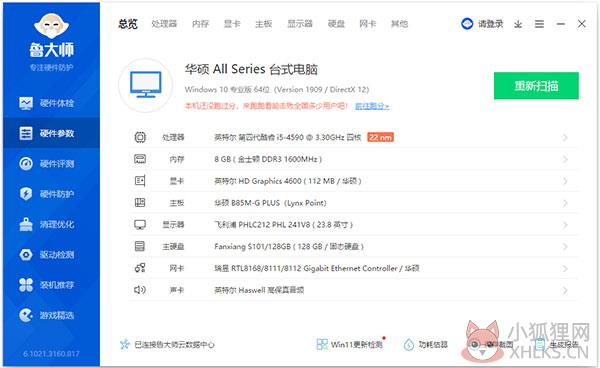Click the green 重新扫描 button

[x=536, y=86]
